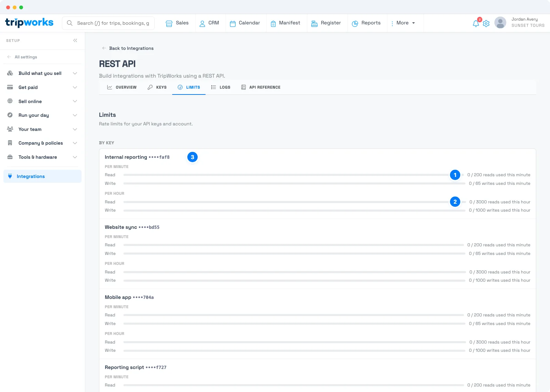Click the CRM person icon

tap(202, 23)
